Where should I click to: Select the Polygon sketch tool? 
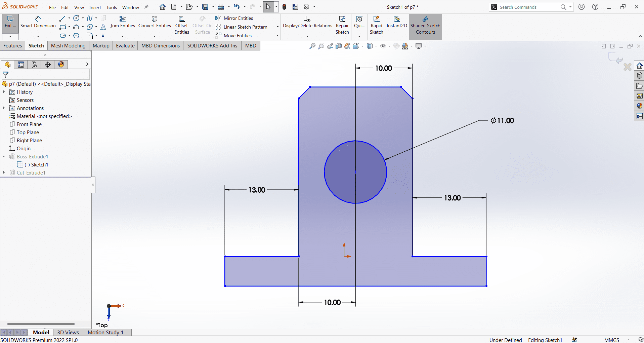click(x=77, y=36)
